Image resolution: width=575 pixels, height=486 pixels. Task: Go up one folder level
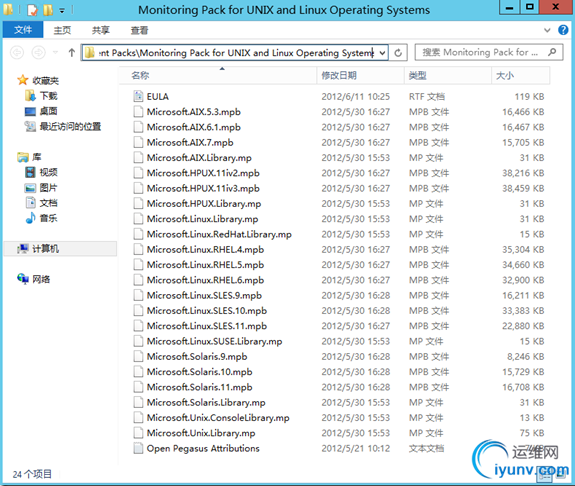[72, 53]
